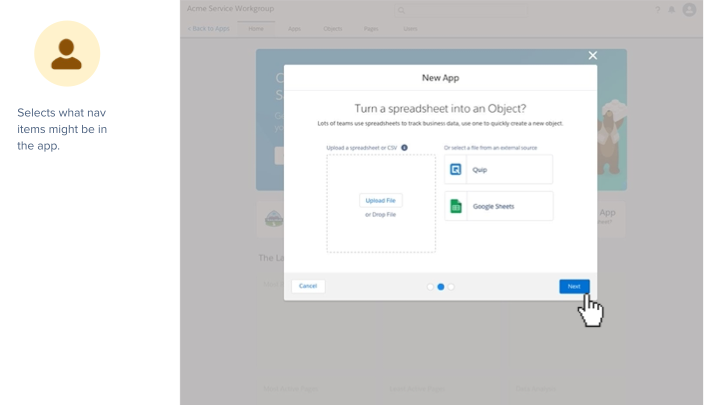
Task: Click the Google Sheets logo icon
Action: coord(456,206)
